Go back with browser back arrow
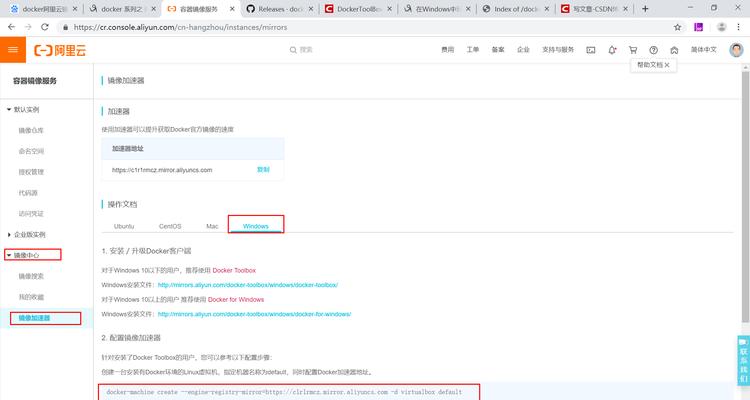 11,27
